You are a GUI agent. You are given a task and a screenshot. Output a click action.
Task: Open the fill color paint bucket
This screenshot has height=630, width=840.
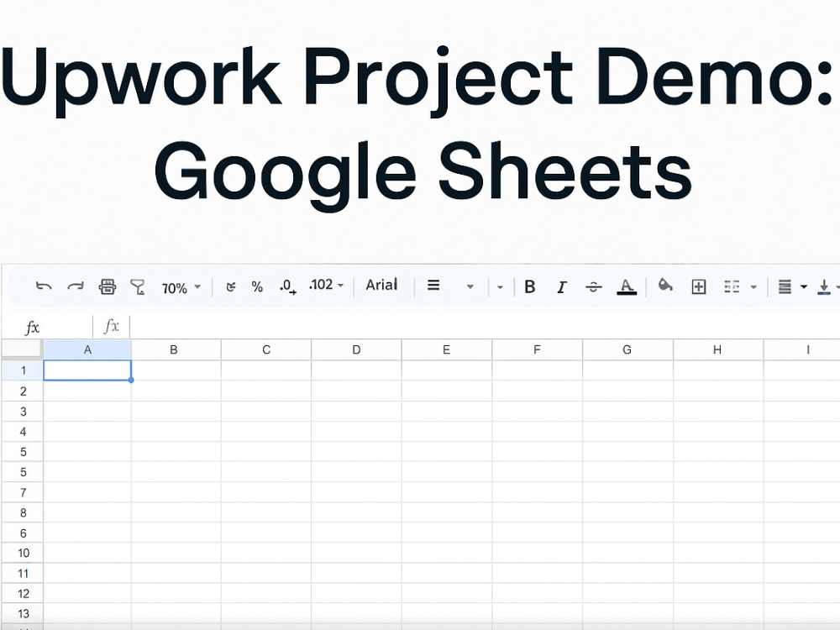coord(665,285)
